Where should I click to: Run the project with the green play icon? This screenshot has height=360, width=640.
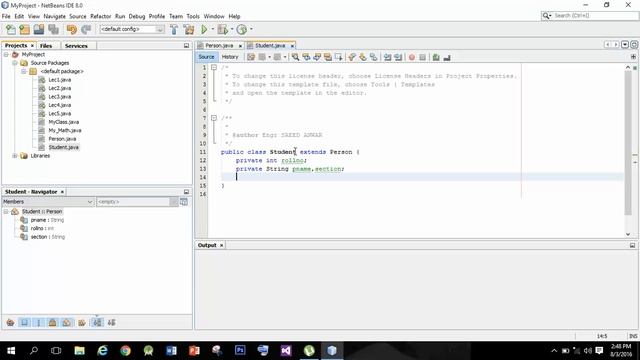tap(204, 29)
